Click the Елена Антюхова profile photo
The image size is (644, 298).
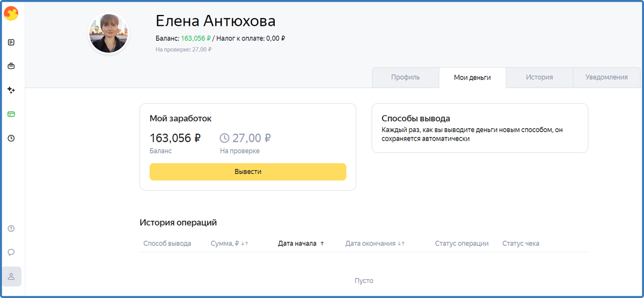[109, 34]
